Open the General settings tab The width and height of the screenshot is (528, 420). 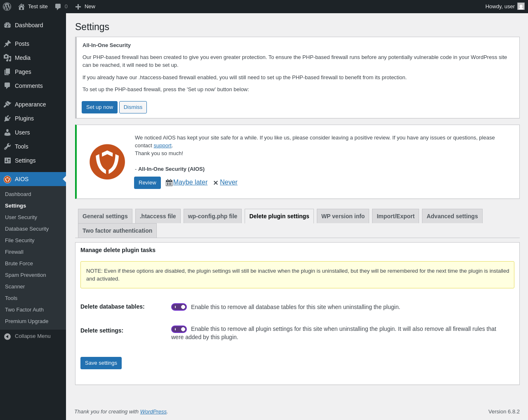[105, 216]
